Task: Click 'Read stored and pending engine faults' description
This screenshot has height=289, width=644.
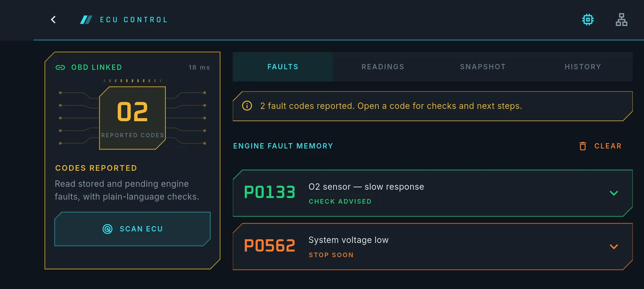Action: pyautogui.click(x=127, y=190)
